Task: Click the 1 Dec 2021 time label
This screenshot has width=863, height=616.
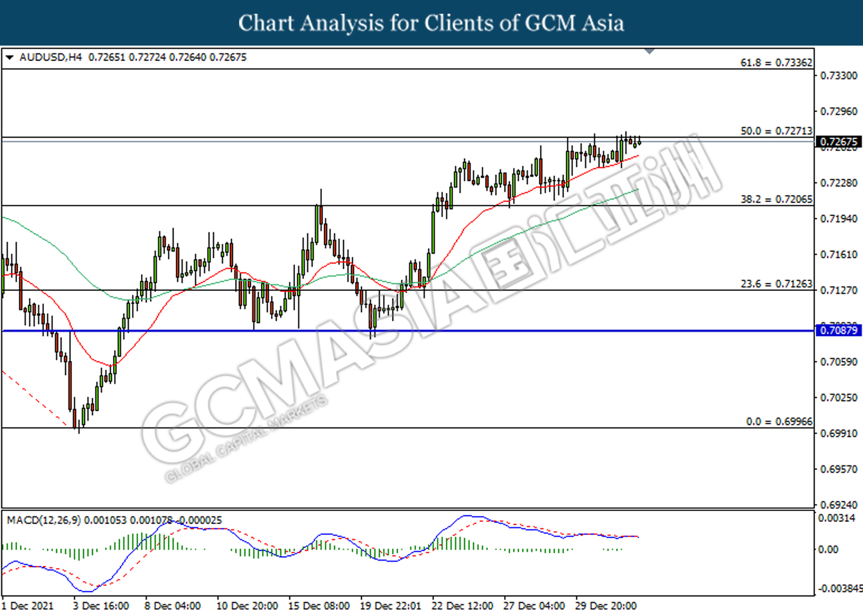Action: pos(28,606)
